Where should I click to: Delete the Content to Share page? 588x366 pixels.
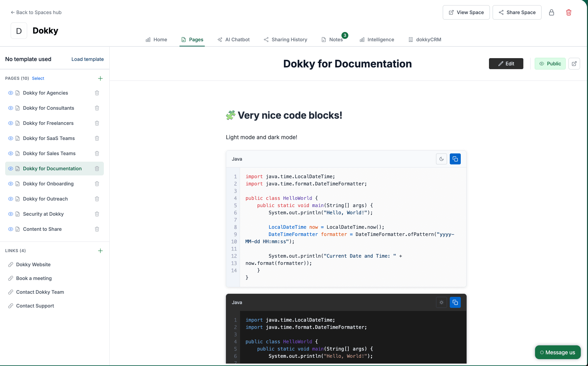tap(97, 229)
